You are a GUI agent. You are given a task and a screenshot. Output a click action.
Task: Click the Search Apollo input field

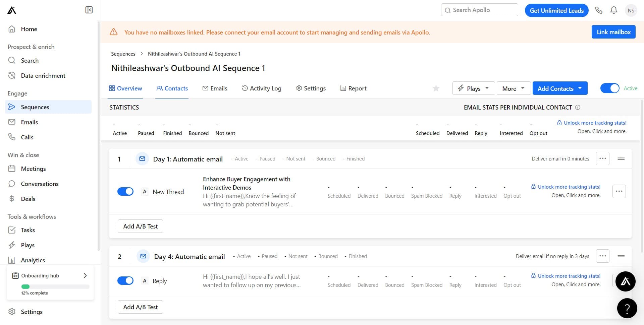point(480,10)
